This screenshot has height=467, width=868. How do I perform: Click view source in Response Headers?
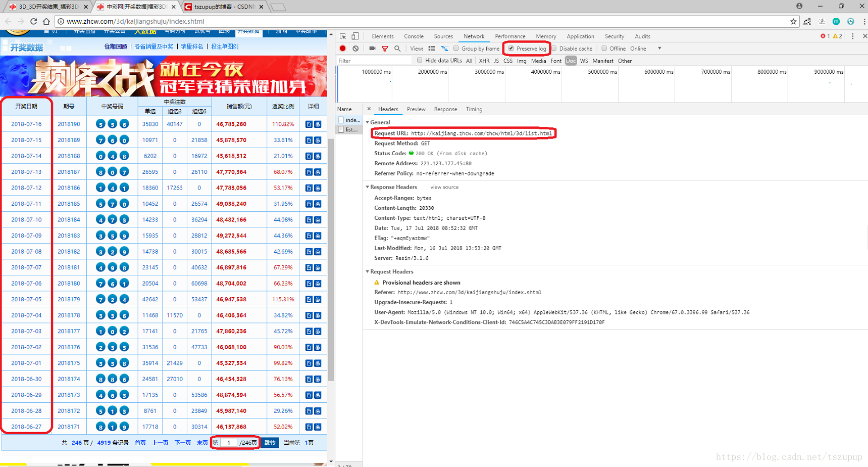click(444, 187)
